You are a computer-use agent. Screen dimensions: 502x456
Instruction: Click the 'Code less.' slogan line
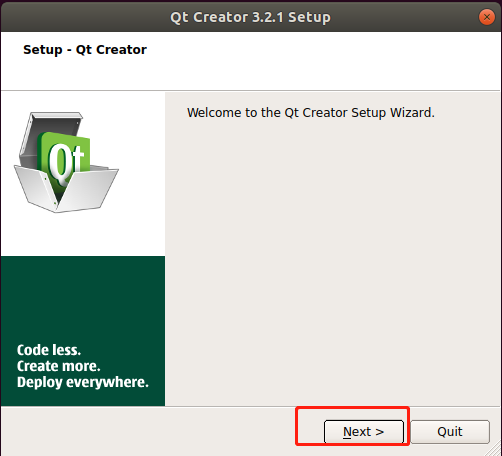tap(49, 350)
